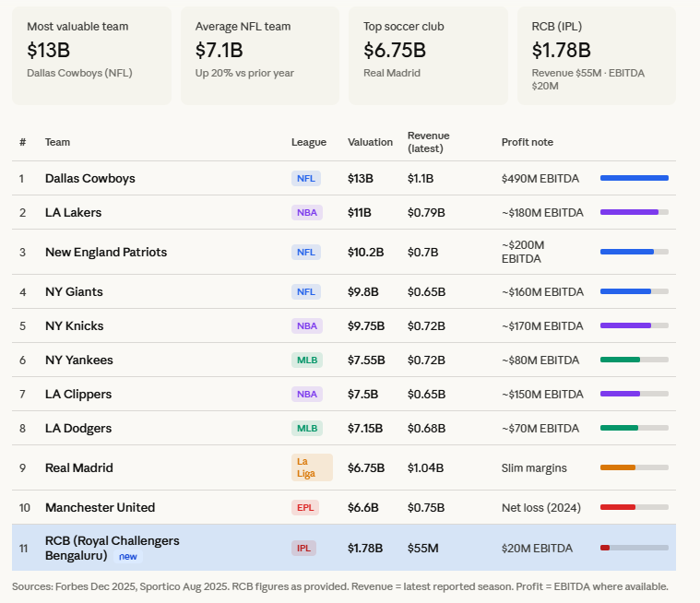
Task: Click the Valuation column header
Action: (x=370, y=142)
